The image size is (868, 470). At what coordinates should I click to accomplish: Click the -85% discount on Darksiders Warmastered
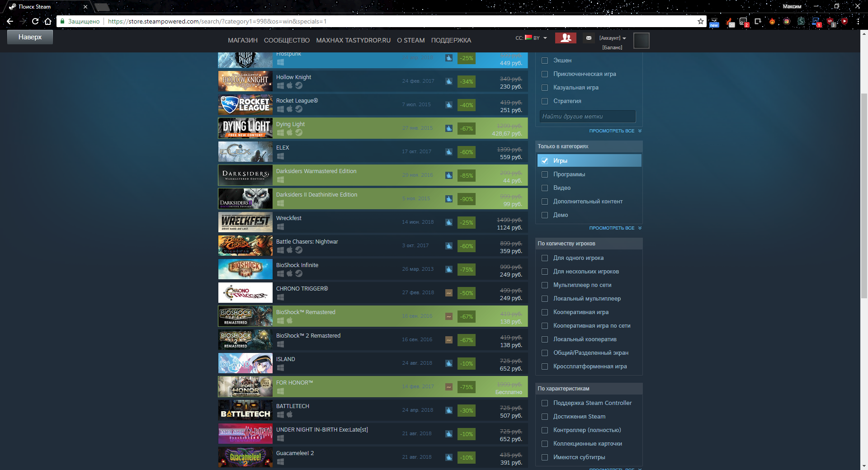point(467,175)
